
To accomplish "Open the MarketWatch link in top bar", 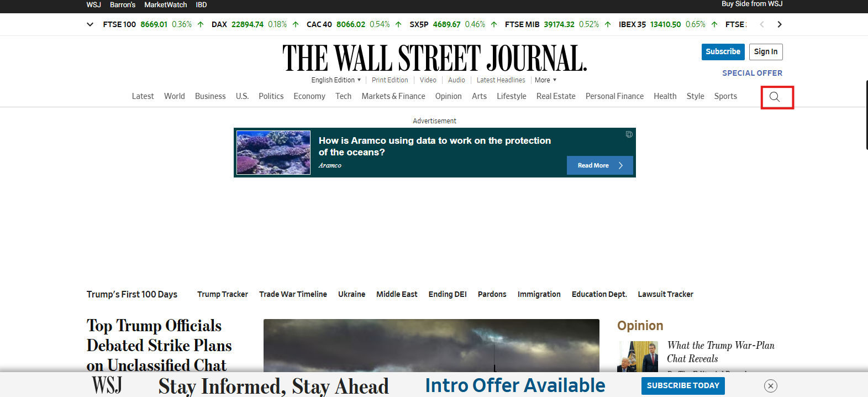I will click(x=165, y=5).
